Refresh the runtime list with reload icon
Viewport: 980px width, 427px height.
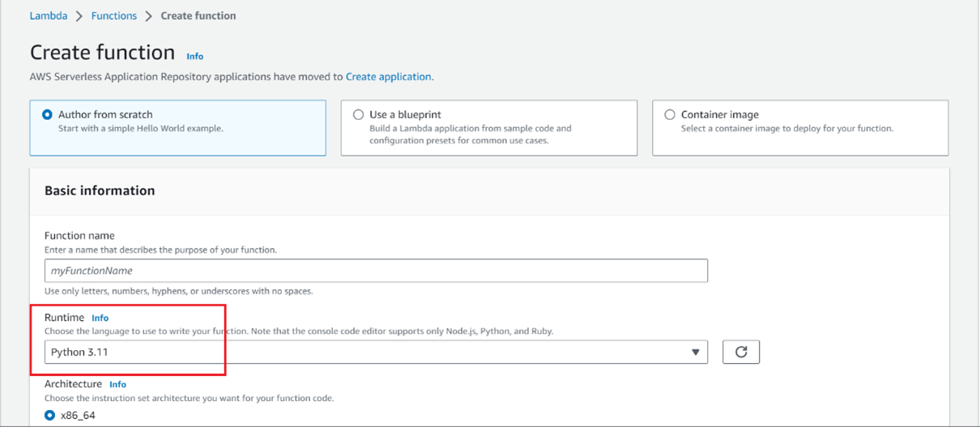click(741, 352)
